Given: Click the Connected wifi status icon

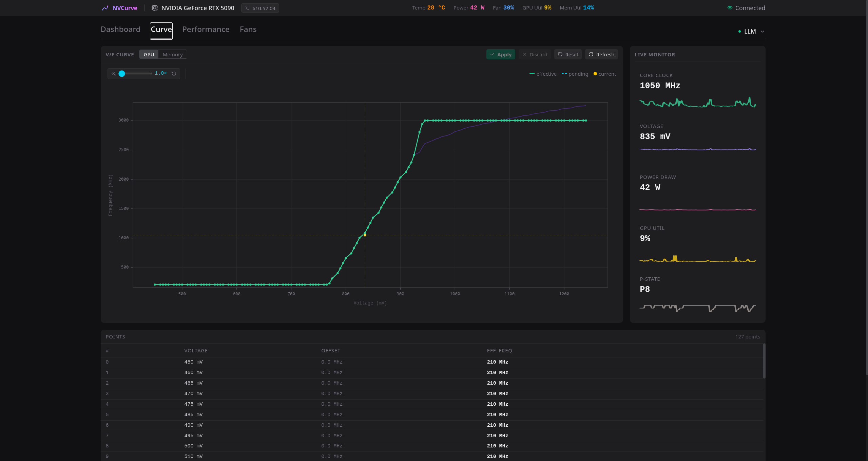Looking at the screenshot, I should 730,8.
